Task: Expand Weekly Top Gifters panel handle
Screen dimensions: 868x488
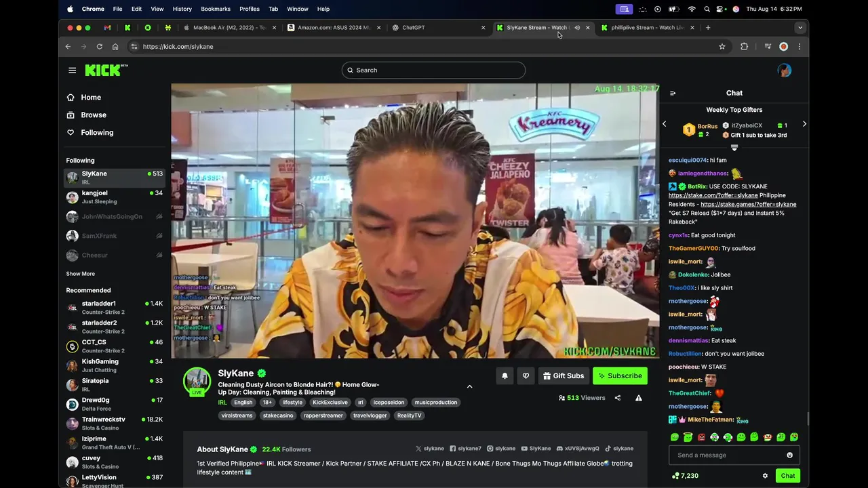Action: (x=734, y=147)
